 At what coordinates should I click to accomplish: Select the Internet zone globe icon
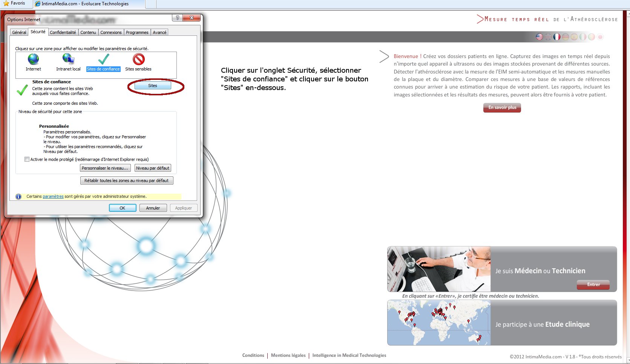[x=33, y=60]
